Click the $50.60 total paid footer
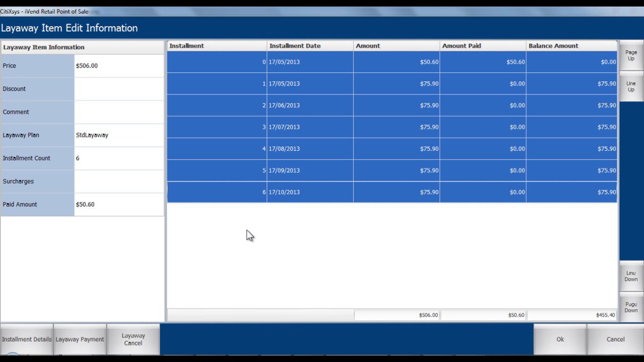644x362 pixels. tap(483, 315)
